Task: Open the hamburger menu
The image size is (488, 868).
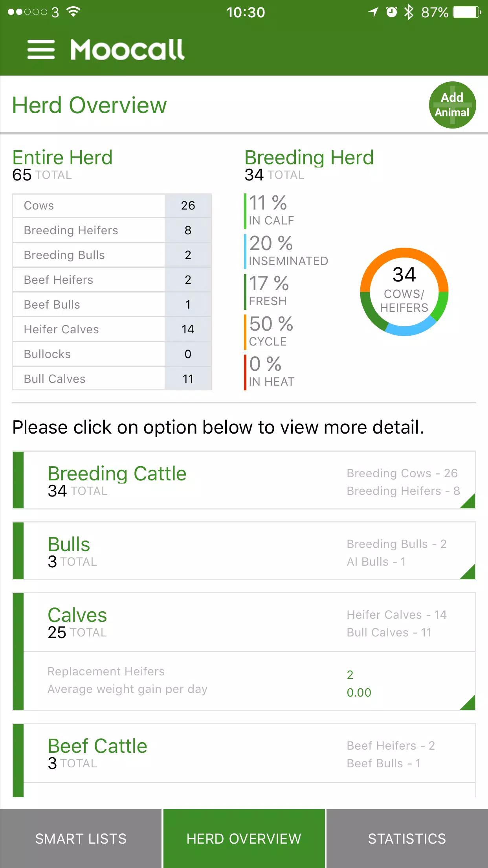Action: (41, 50)
